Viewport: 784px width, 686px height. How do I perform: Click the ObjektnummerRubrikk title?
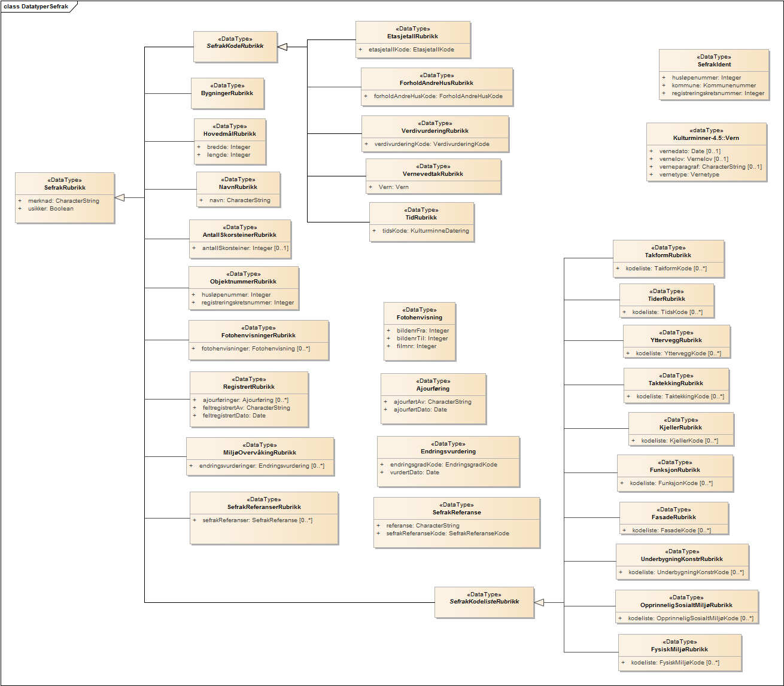243,282
